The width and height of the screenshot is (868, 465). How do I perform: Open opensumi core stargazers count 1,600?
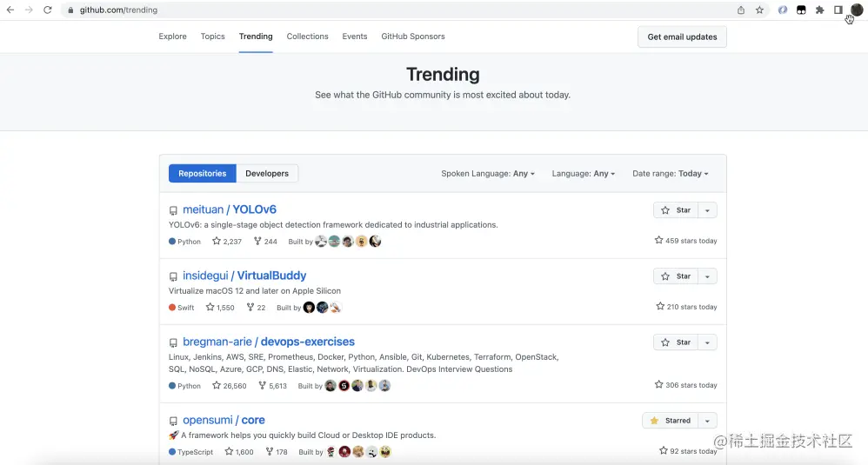[238, 452]
